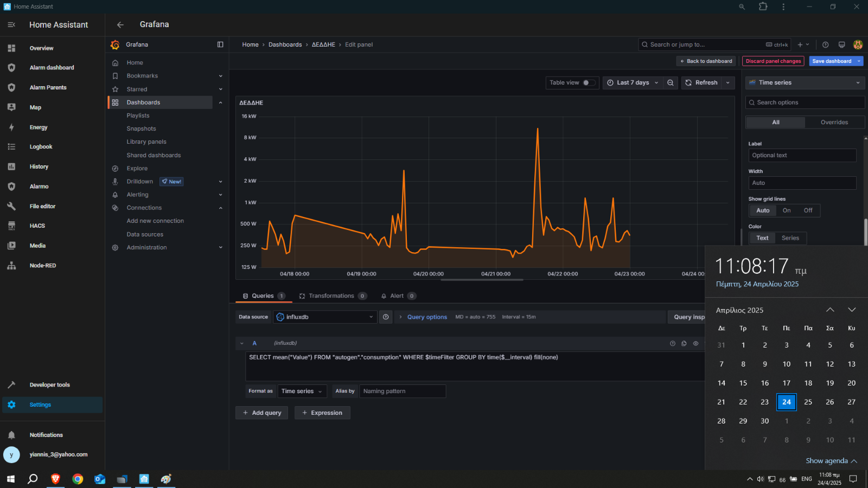The width and height of the screenshot is (868, 488).
Task: Go back with the arrow beside Grafana
Action: [x=120, y=25]
